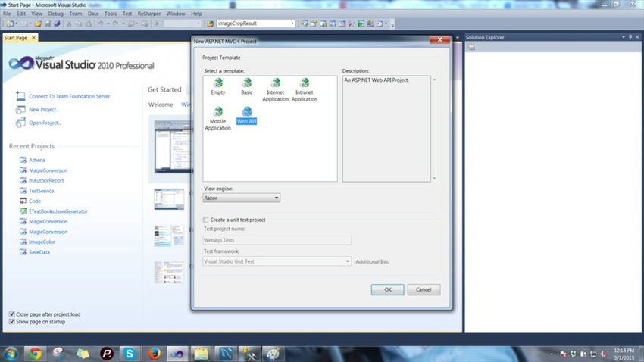Viewport: 644px width, 362px height.
Task: Click the icon in the Solution Explorer toolbar
Action: tap(471, 47)
